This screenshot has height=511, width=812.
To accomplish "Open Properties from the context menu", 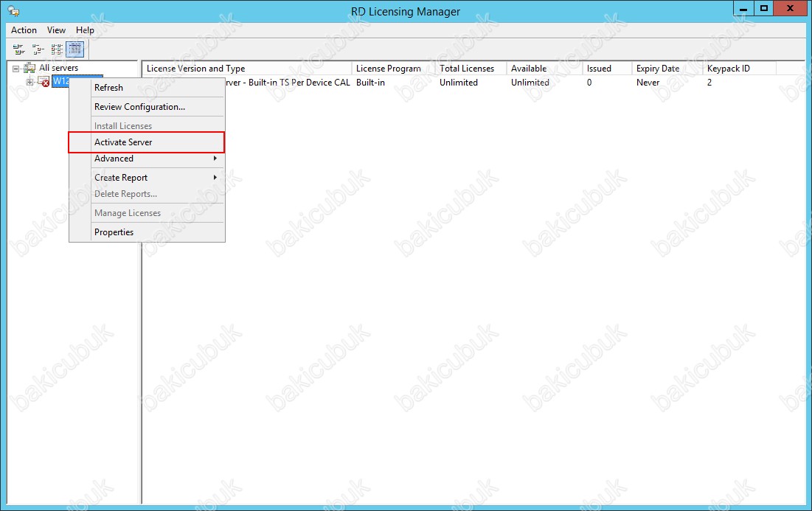I will (x=147, y=232).
